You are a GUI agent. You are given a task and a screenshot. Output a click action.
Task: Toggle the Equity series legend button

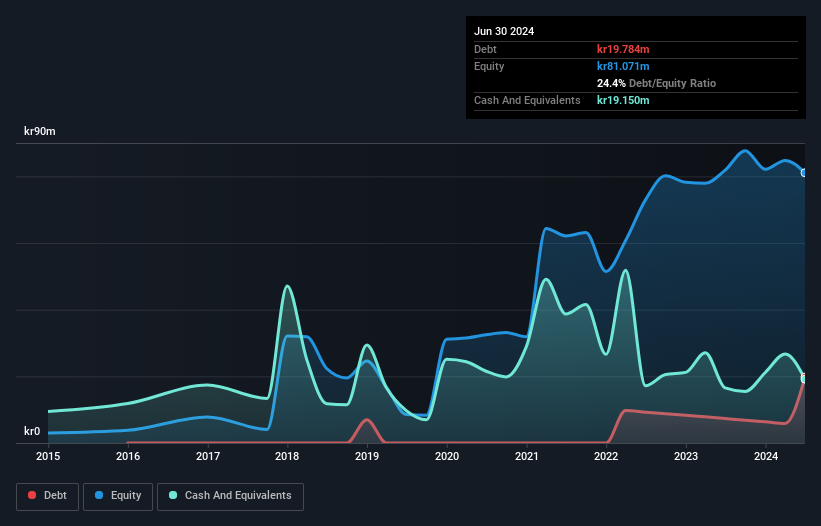coord(118,496)
